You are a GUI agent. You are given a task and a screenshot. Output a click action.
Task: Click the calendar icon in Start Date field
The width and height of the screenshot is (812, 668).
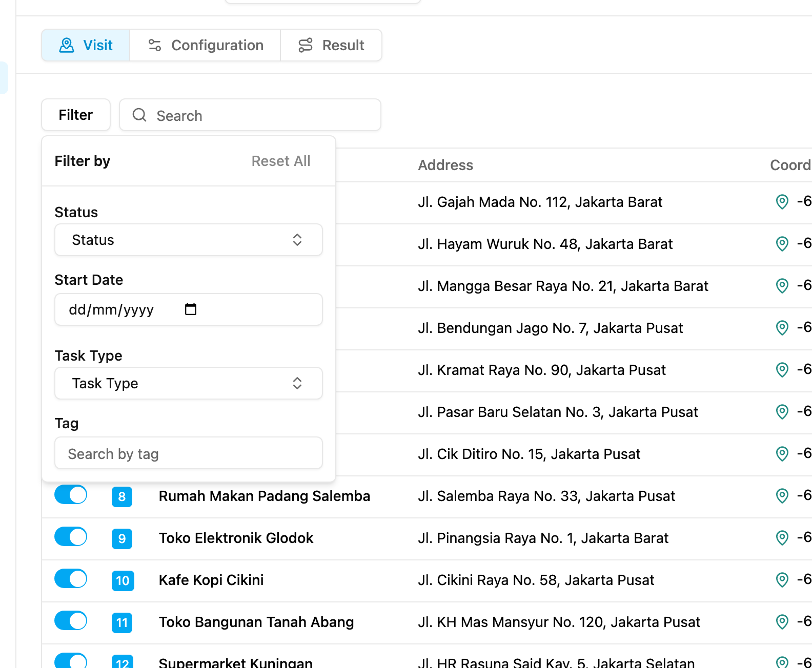(x=191, y=309)
